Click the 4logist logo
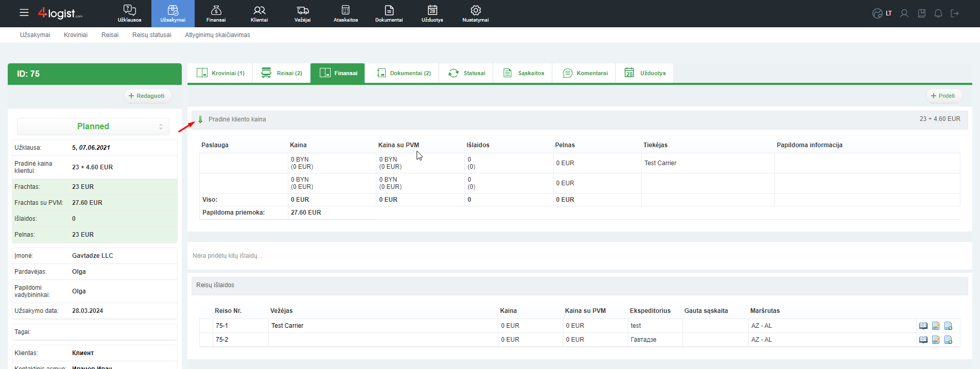980x369 pixels. coord(60,13)
